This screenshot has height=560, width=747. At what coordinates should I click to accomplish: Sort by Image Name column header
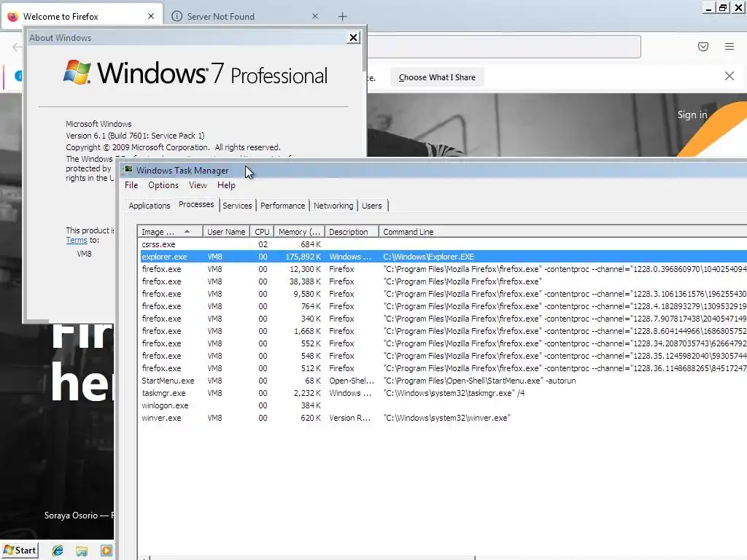tap(170, 232)
